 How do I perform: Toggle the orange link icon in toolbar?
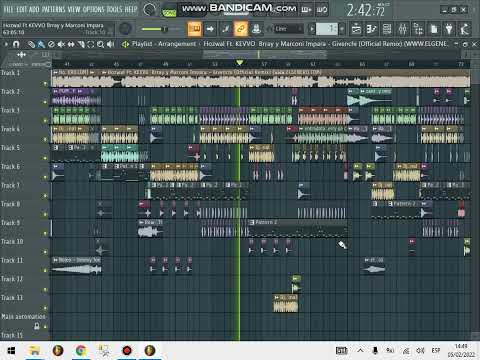coord(240,29)
